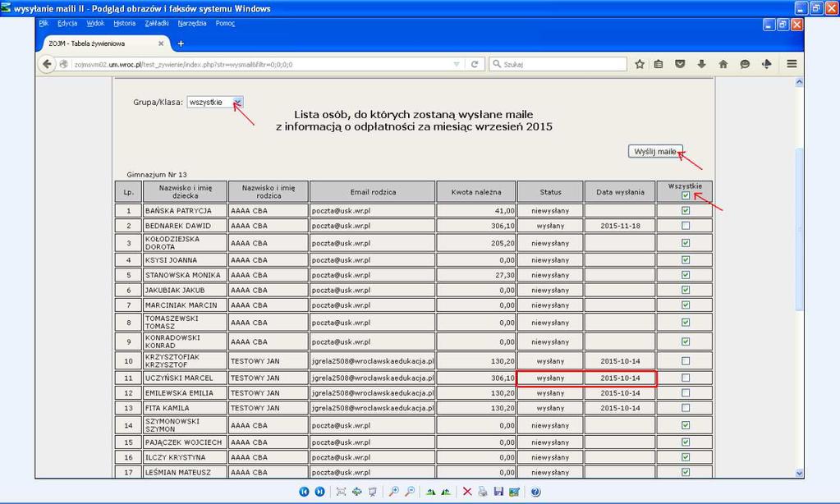This screenshot has height=504, width=840.
Task: Check the UCZYŃSKI MARCEL row checkbox
Action: 685,378
